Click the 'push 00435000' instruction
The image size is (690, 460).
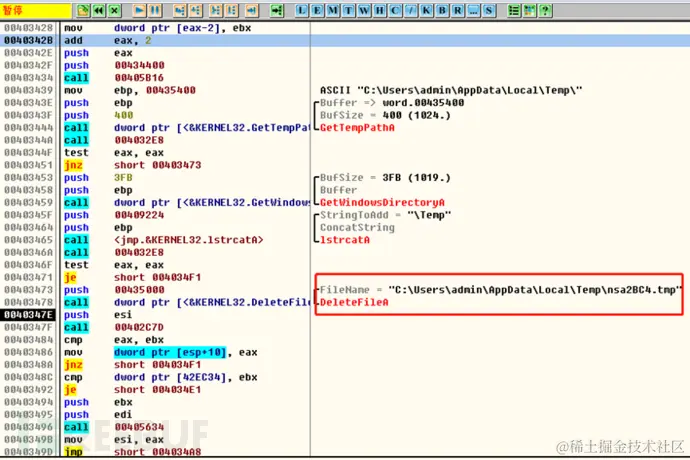pyautogui.click(x=114, y=290)
